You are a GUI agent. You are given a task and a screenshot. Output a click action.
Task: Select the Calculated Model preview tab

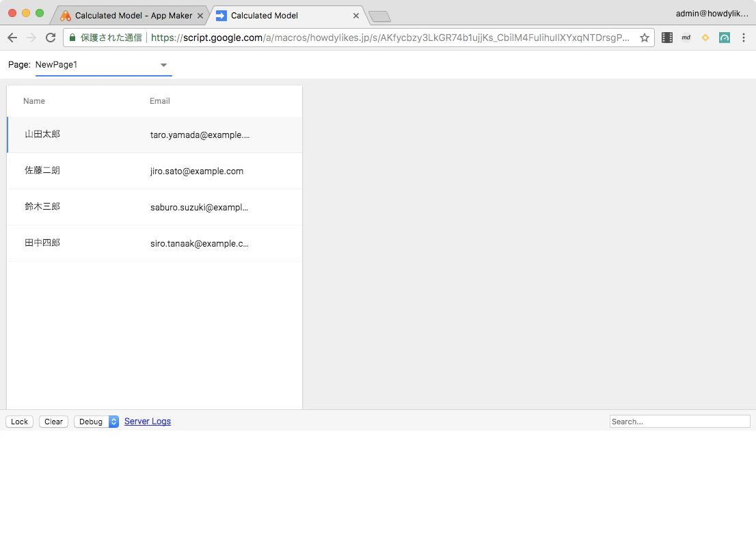tap(287, 16)
